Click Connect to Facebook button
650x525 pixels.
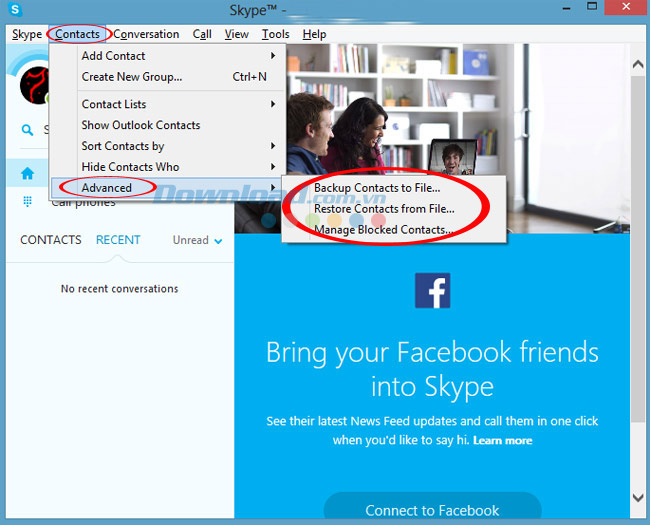click(x=432, y=507)
